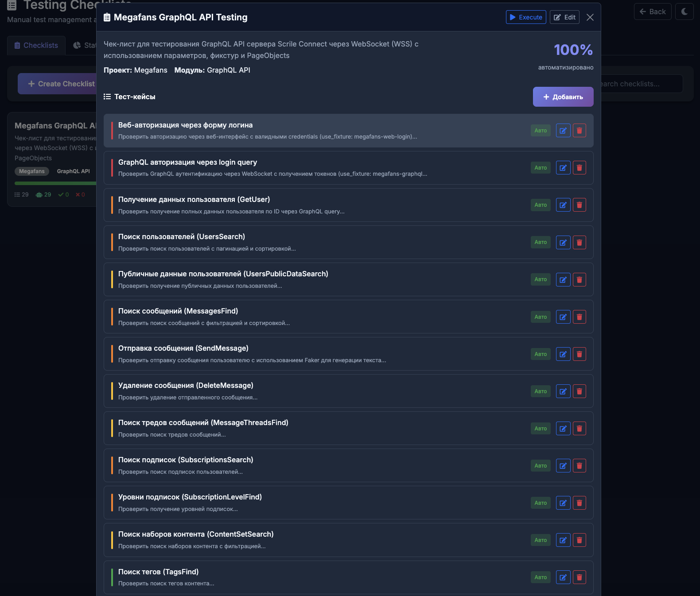
Task: Select the Поиск подписок (SubscriptionsSearch) title
Action: point(186,460)
